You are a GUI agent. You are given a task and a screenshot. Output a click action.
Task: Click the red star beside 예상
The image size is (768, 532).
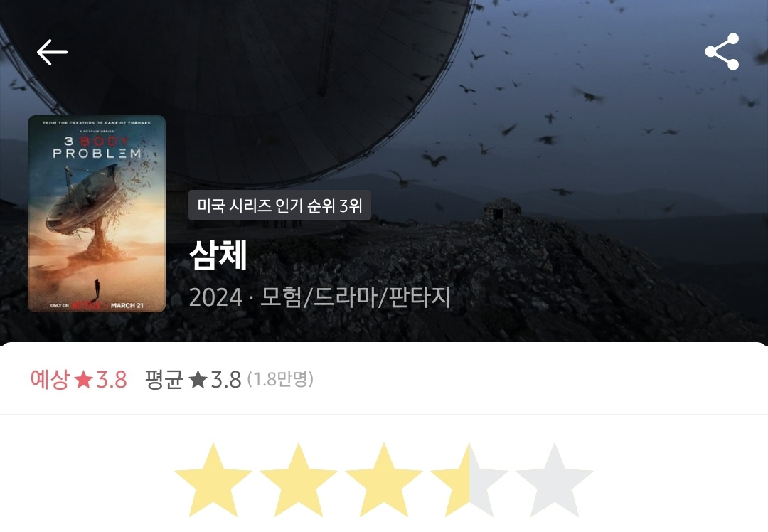[83, 380]
